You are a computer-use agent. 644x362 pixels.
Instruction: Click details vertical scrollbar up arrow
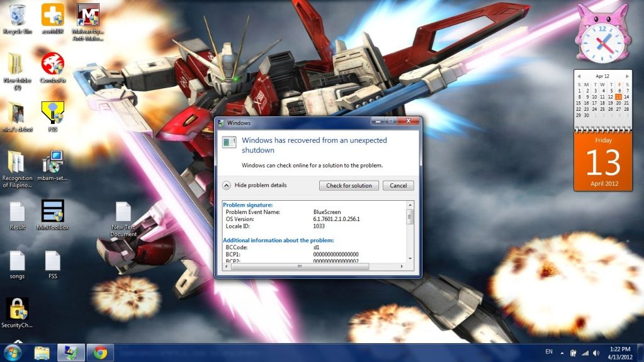(x=410, y=205)
